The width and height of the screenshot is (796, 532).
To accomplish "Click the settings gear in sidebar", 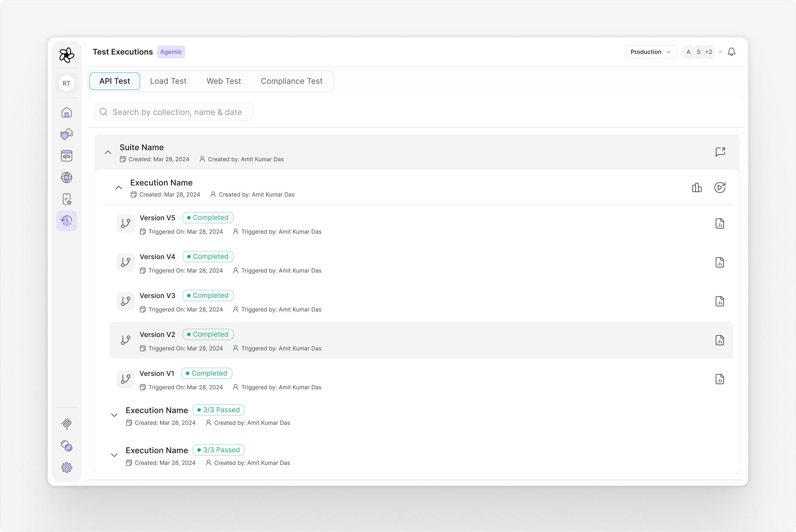I will point(67,468).
